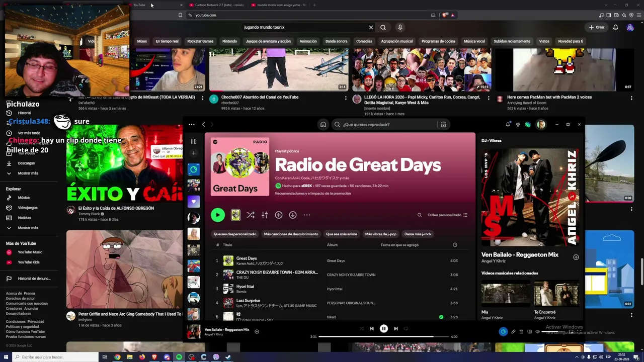
Task: Select the Que sea más anime chip
Action: click(x=342, y=234)
